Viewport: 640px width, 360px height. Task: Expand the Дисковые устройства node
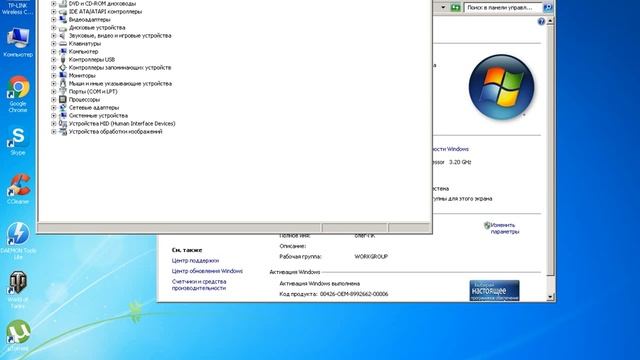(53, 28)
